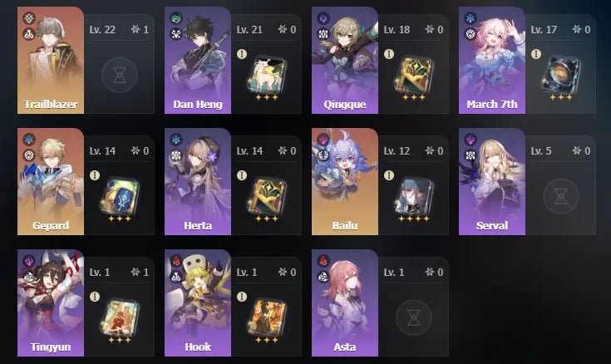Open Dan Heng's character card

(198, 61)
